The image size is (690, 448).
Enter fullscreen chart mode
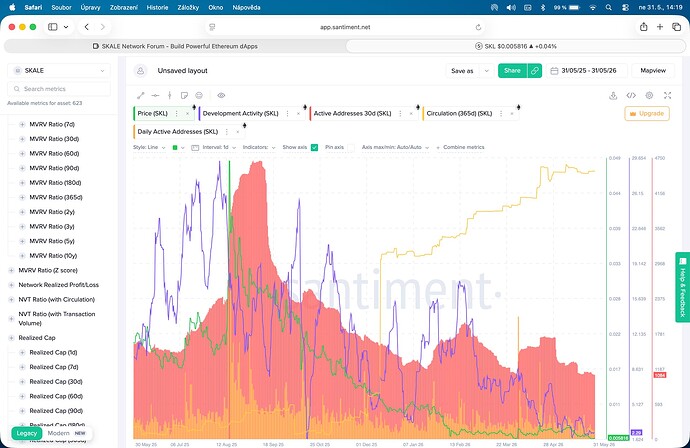[668, 95]
